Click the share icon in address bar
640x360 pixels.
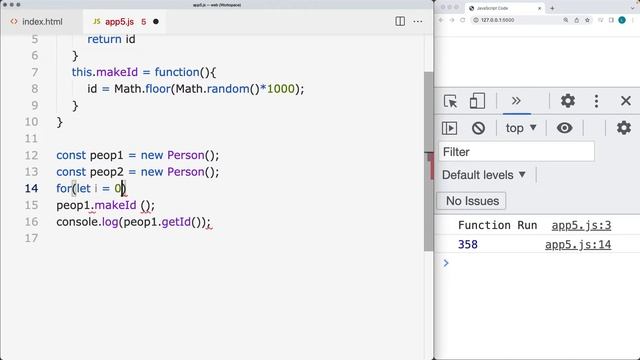click(x=577, y=20)
